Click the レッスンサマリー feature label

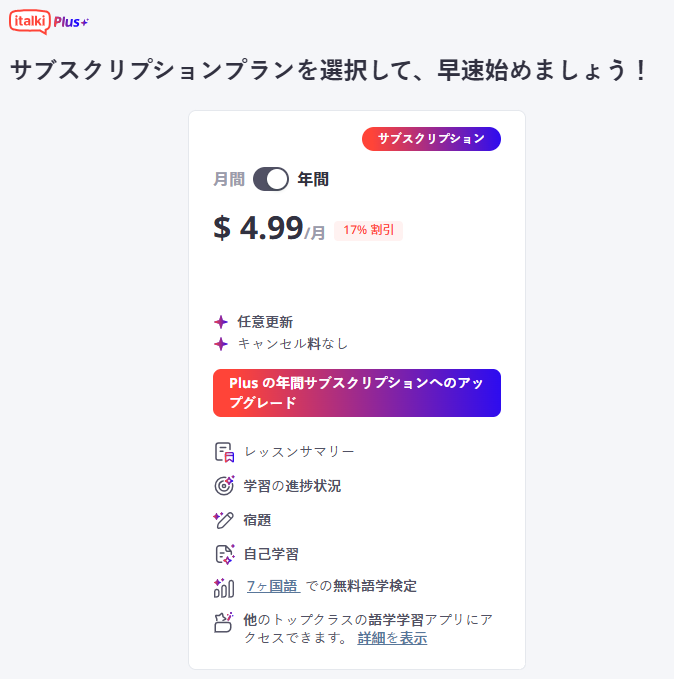299,452
